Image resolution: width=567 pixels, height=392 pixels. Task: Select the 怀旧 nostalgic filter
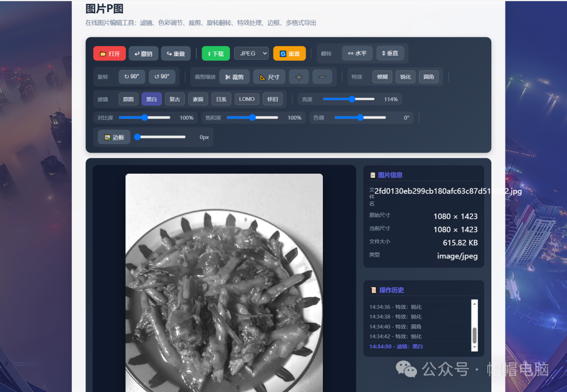tap(272, 99)
